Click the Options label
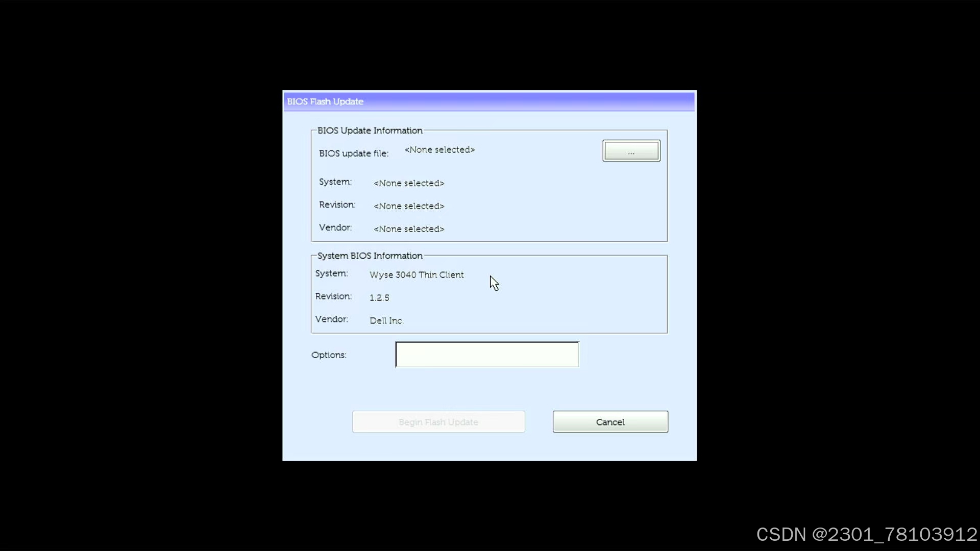The width and height of the screenshot is (980, 551). [x=328, y=355]
